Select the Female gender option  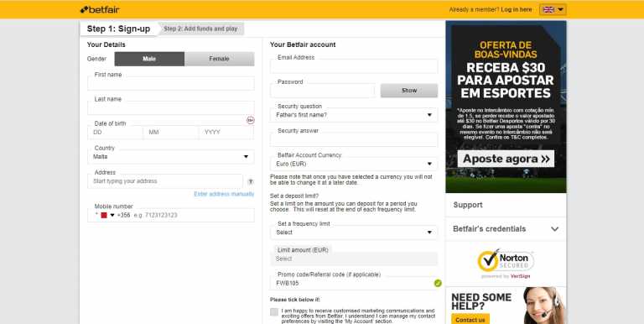(220, 59)
